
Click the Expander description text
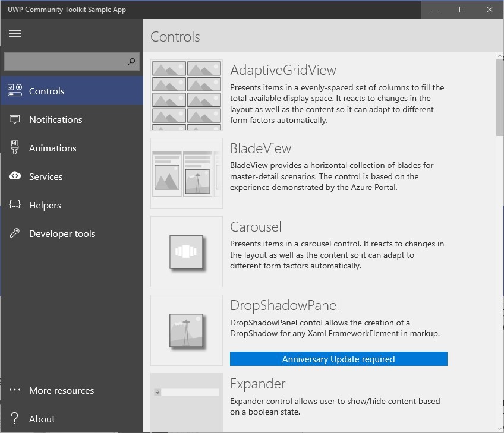[x=335, y=406]
